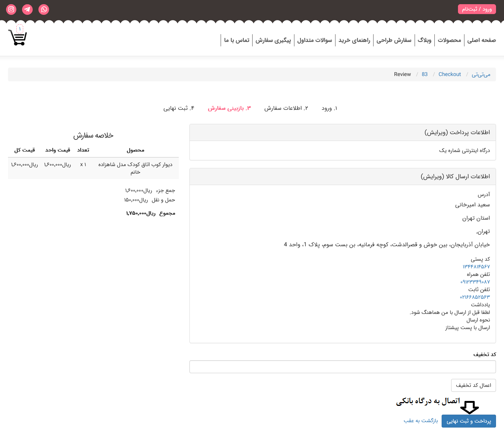Open the وبلاگ page
This screenshot has width=504, height=434.
tap(424, 40)
